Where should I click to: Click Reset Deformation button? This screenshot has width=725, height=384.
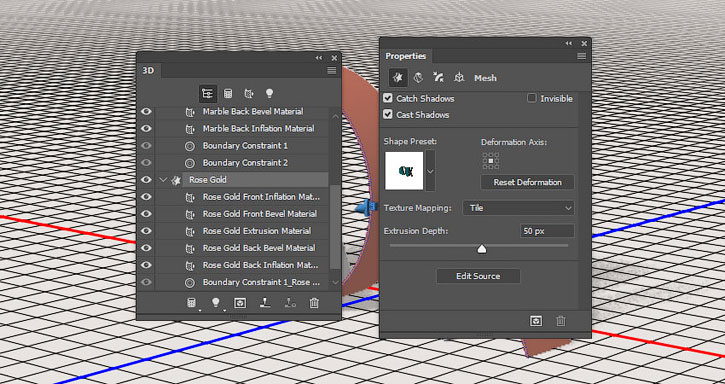click(528, 182)
